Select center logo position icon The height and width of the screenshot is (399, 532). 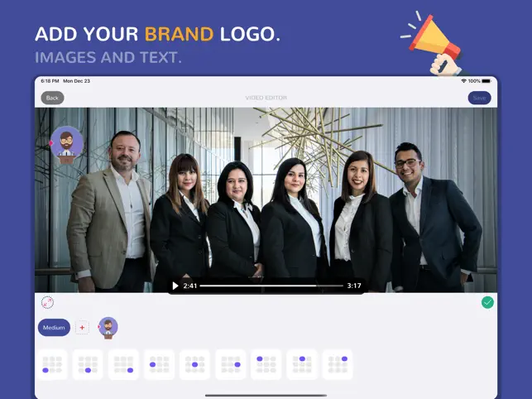[194, 365]
